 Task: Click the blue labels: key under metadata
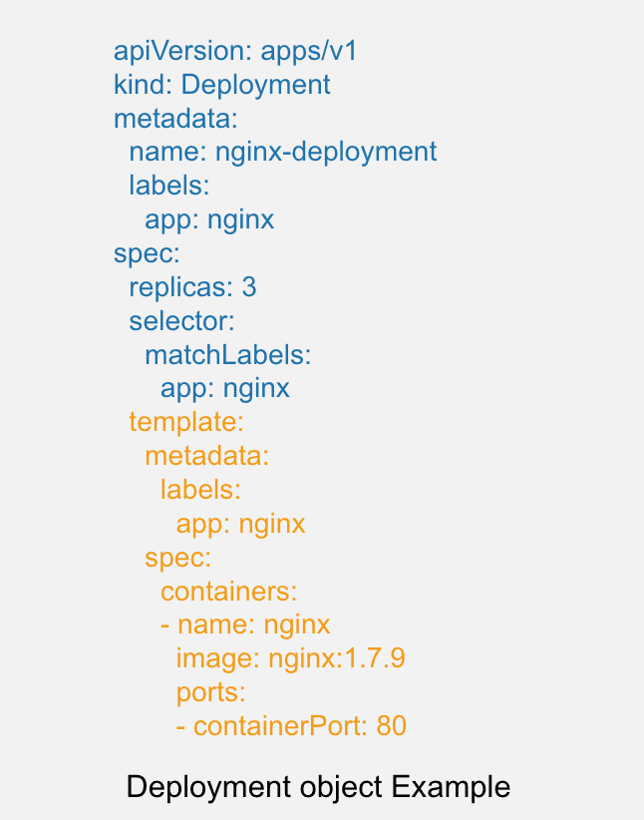pos(169,186)
